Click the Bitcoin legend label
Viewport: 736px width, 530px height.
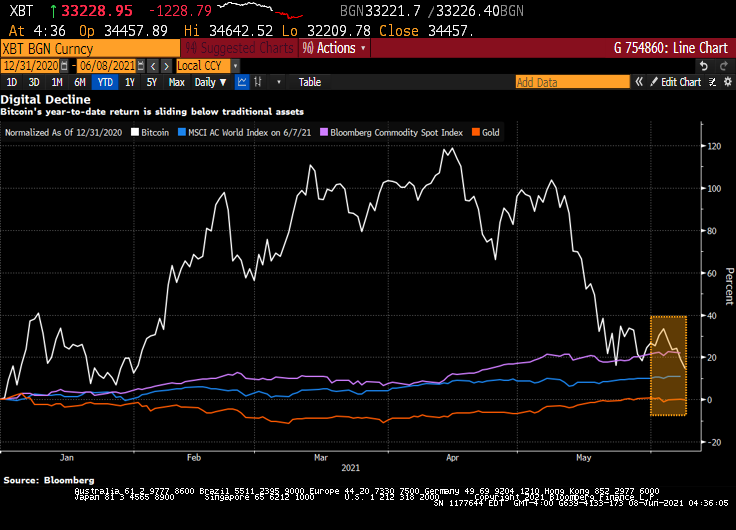[x=155, y=132]
